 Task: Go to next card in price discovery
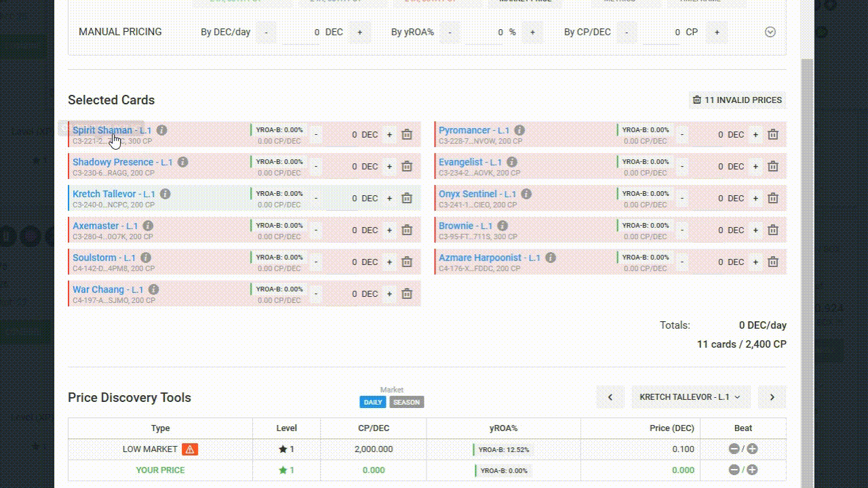click(772, 397)
